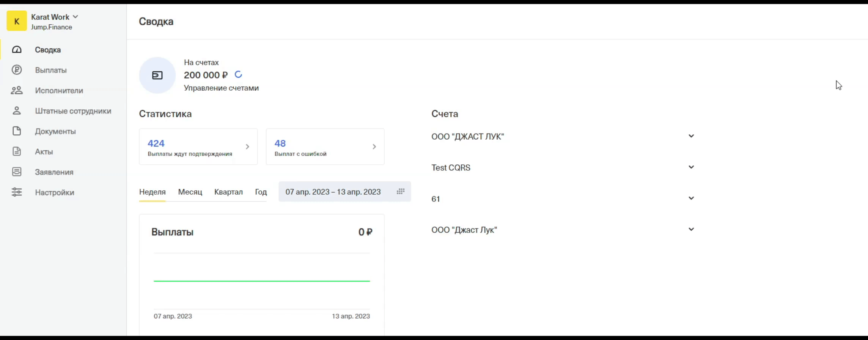Expand the account named 61
868x340 pixels.
pos(691,198)
